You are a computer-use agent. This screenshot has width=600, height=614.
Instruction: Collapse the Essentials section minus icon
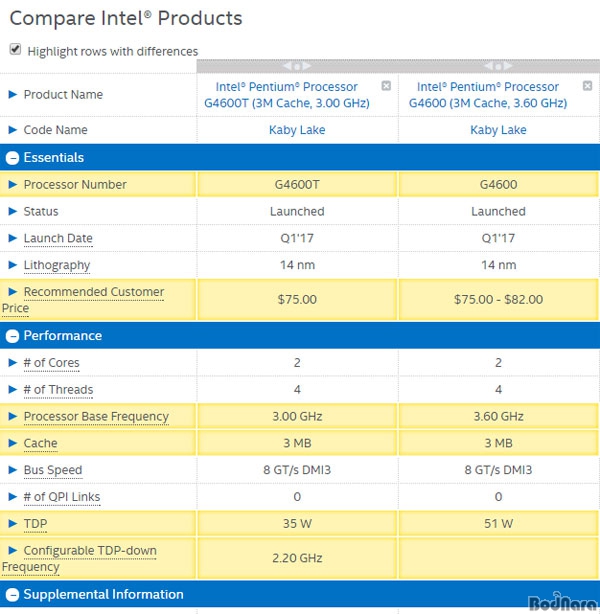12,158
